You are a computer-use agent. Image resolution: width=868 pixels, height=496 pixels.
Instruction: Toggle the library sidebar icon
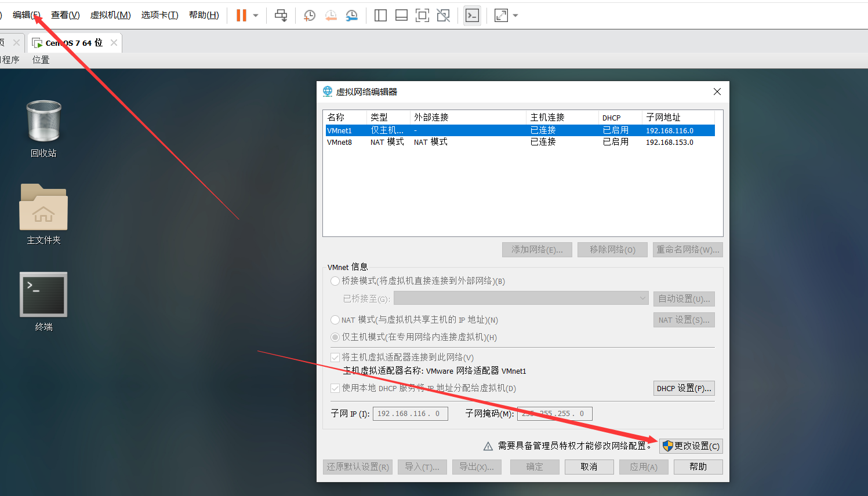(x=381, y=16)
